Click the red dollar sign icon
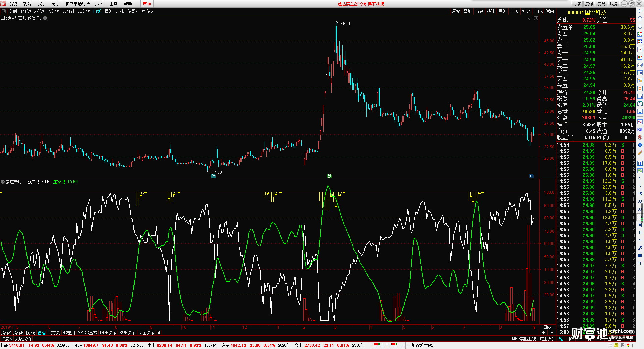 coord(640,137)
